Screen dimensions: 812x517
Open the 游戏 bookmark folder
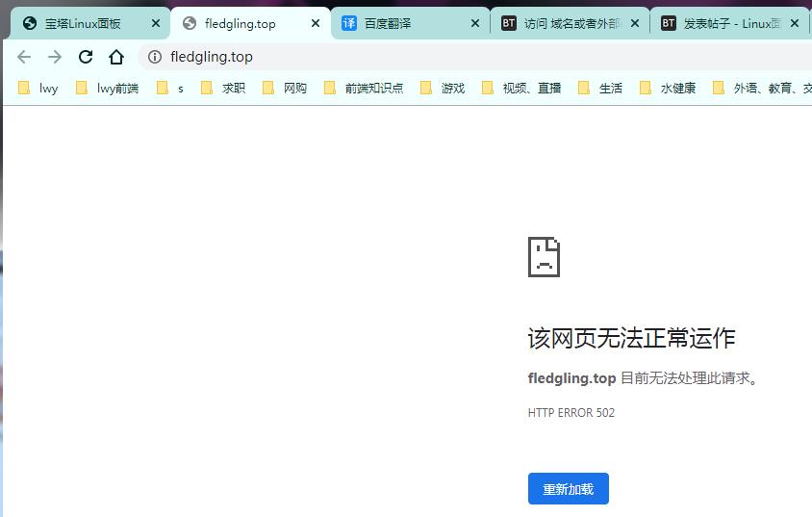(443, 88)
